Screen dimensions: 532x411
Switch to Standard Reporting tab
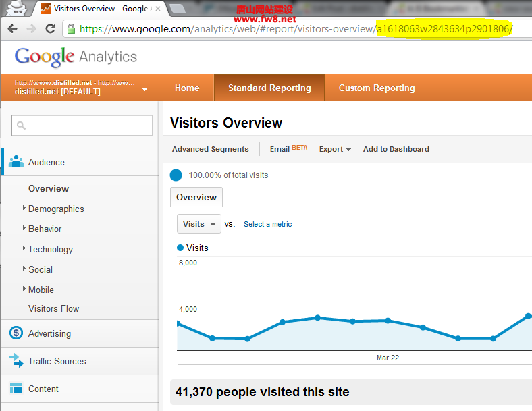tap(269, 88)
